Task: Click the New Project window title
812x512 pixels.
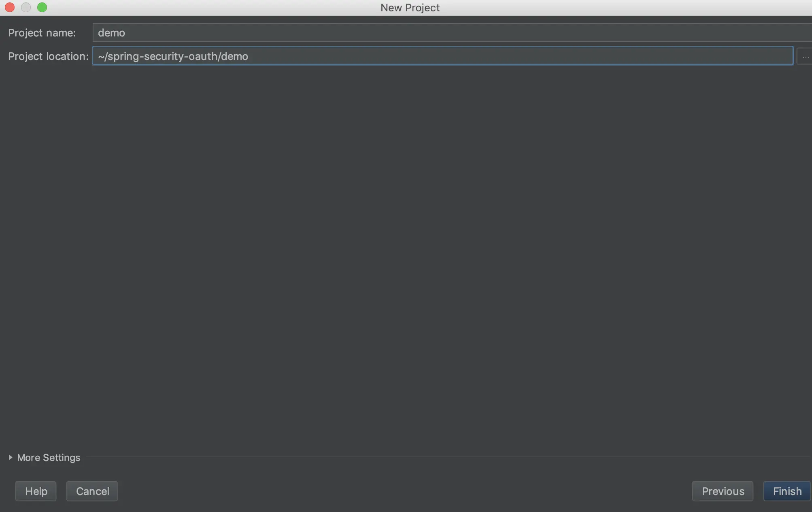Action: click(x=410, y=8)
